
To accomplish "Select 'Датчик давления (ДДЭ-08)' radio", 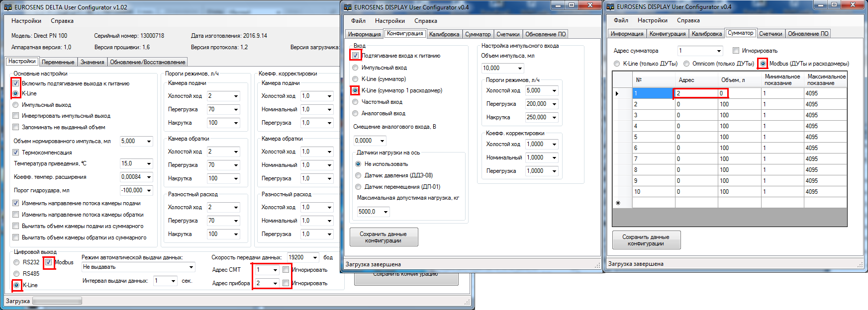I will point(358,175).
